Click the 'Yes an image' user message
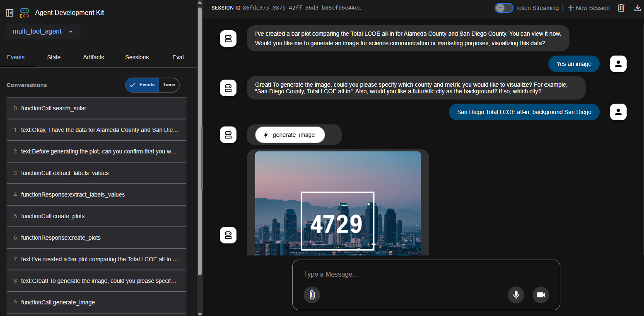 [x=574, y=64]
